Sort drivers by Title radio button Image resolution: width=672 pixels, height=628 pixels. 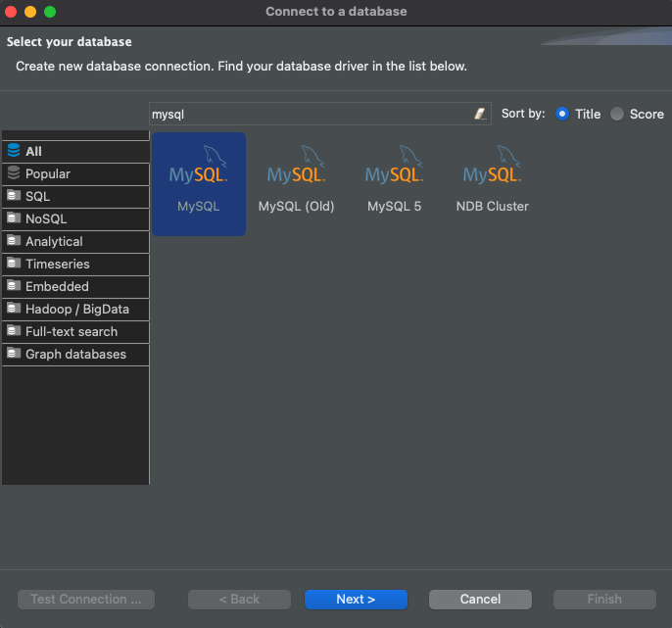click(562, 114)
